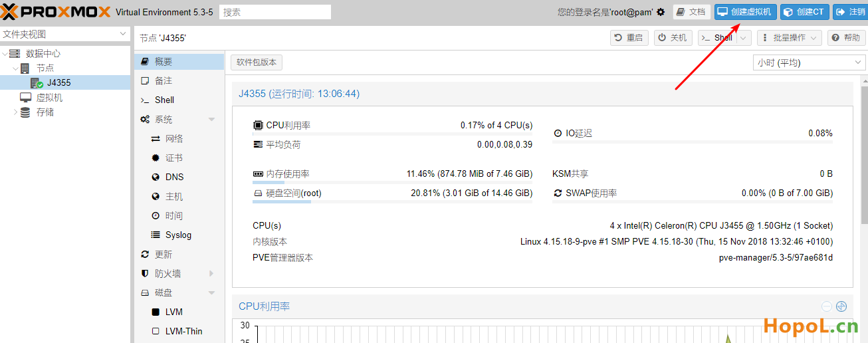The image size is (868, 343).
Task: Open Shell in side menu
Action: 179,100
